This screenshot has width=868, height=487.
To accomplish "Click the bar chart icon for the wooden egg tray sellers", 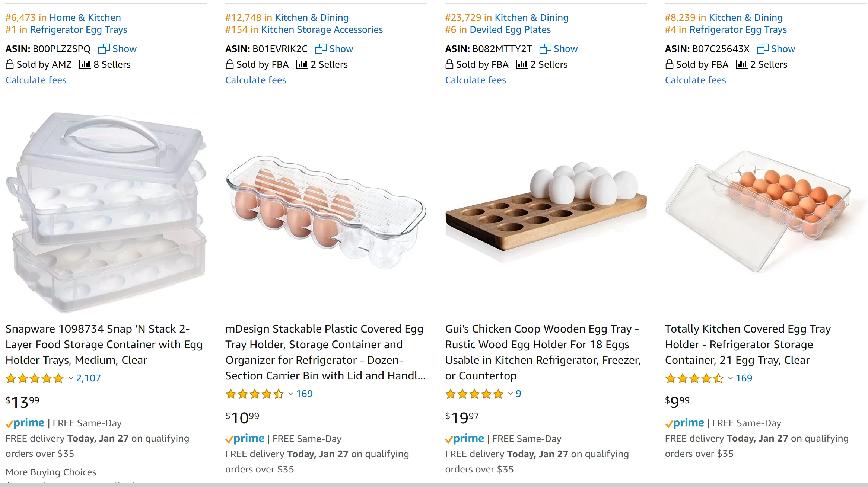I will tap(522, 64).
